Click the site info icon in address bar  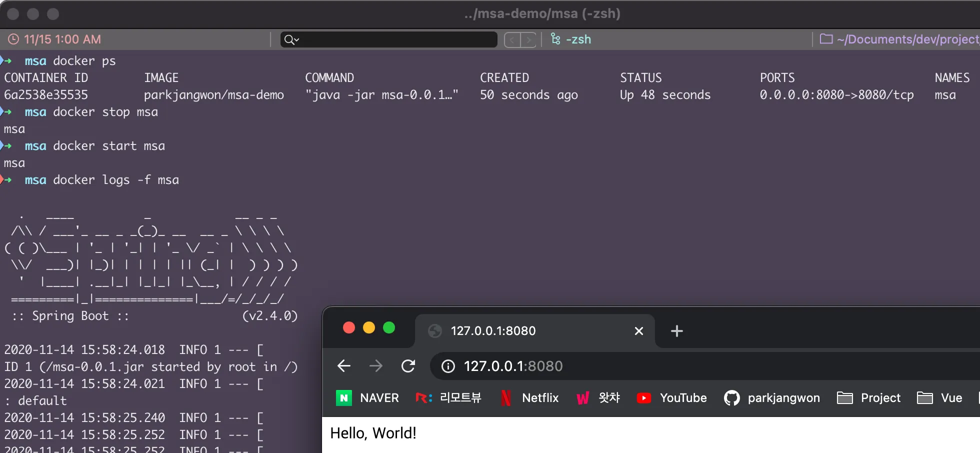(x=448, y=366)
